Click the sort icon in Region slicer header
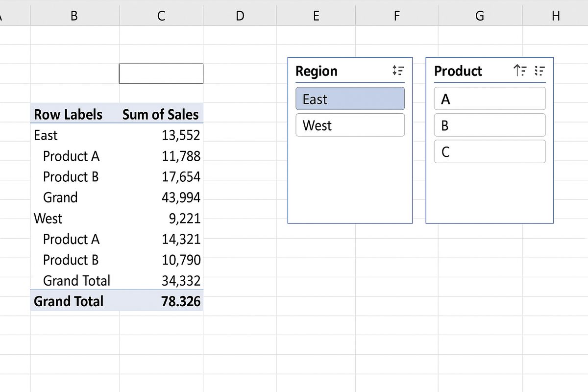This screenshot has height=392, width=588. click(x=398, y=71)
